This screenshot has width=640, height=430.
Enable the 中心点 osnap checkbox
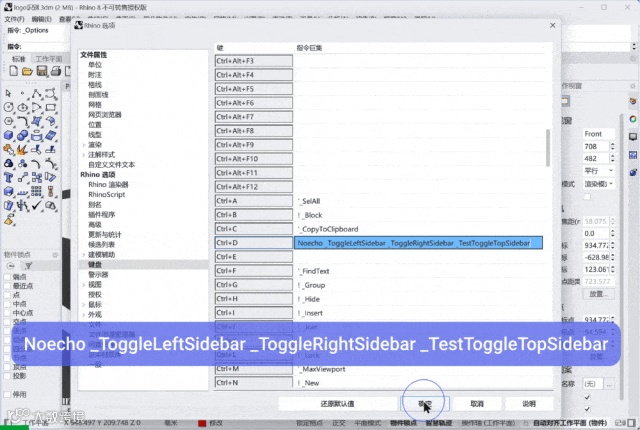click(x=7, y=313)
